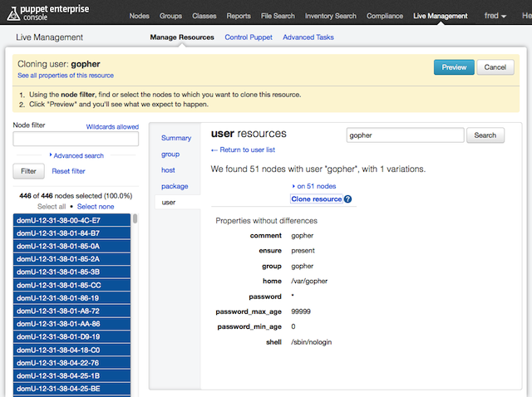This screenshot has width=532, height=397.
Task: Open the Advanced Tasks tab
Action: [308, 37]
